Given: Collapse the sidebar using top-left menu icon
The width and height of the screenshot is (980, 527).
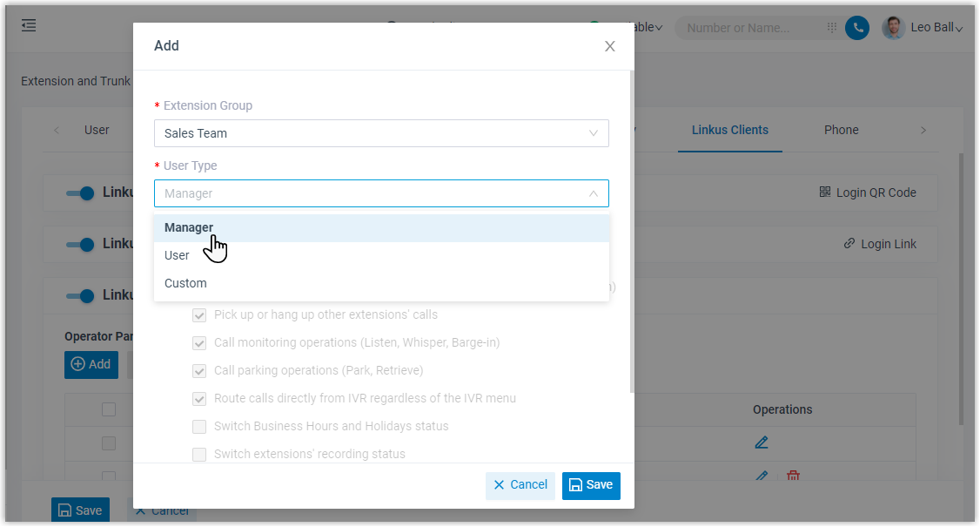Looking at the screenshot, I should point(28,25).
